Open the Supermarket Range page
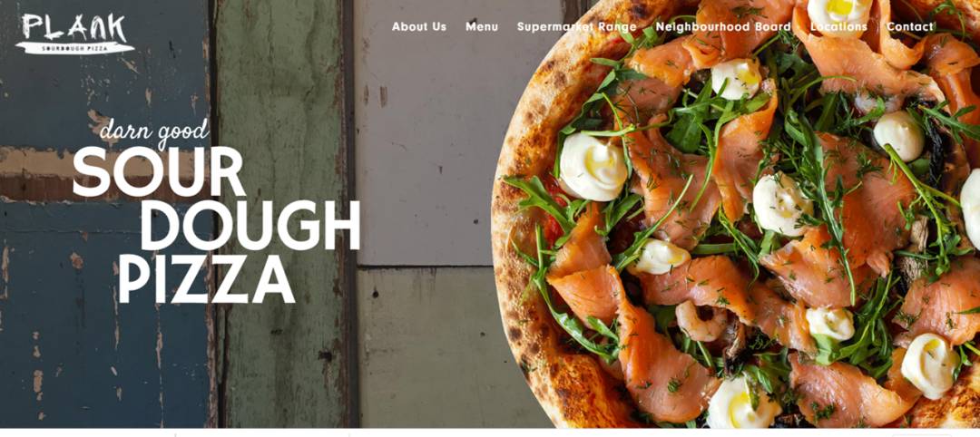This screenshot has width=980, height=437. tap(577, 27)
